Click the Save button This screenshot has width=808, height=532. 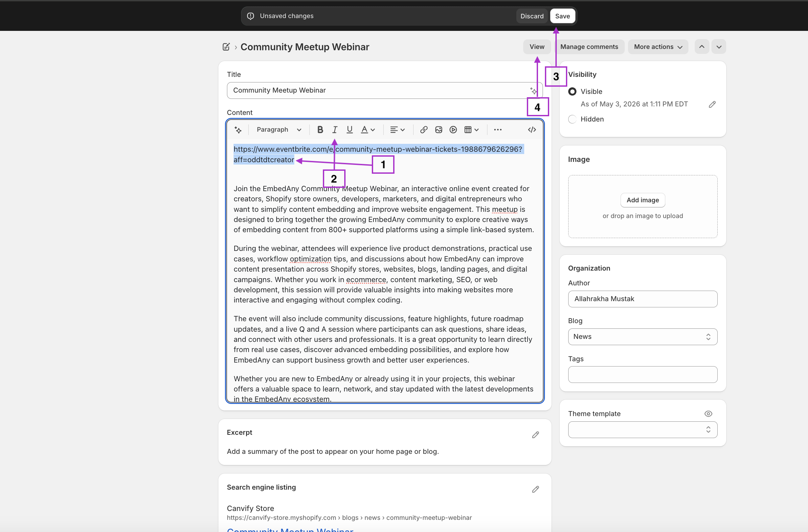[563, 16]
